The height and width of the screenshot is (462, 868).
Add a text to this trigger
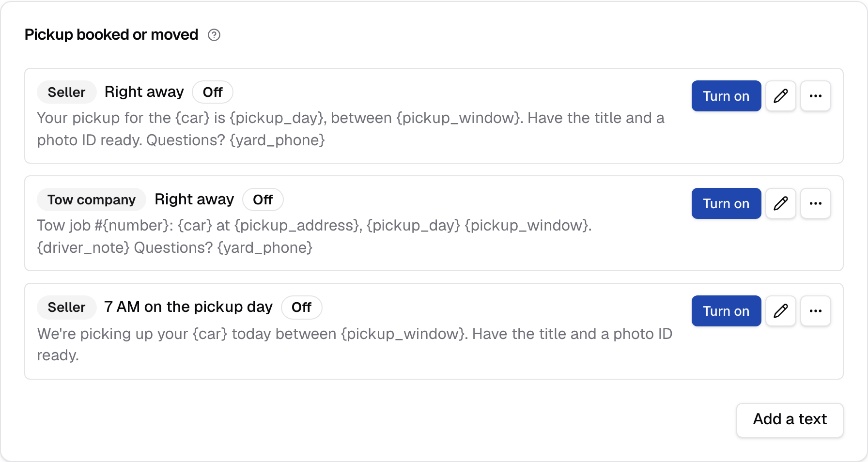[x=790, y=420]
